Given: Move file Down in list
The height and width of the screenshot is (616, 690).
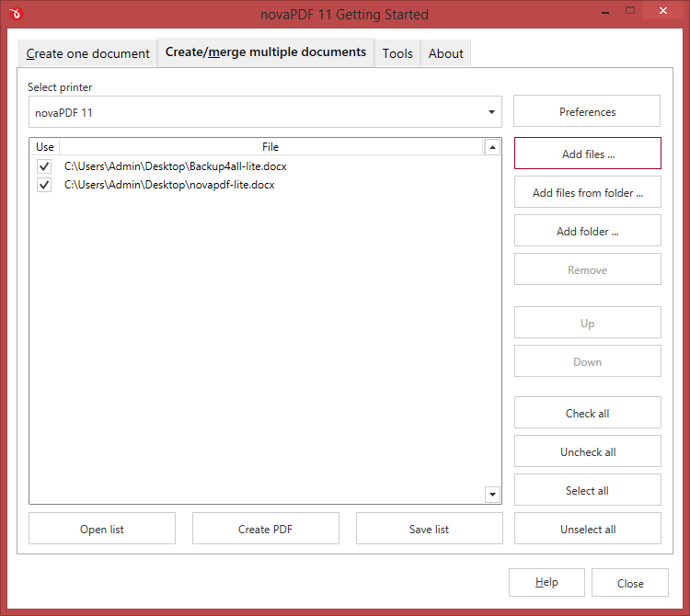Looking at the screenshot, I should click(588, 361).
